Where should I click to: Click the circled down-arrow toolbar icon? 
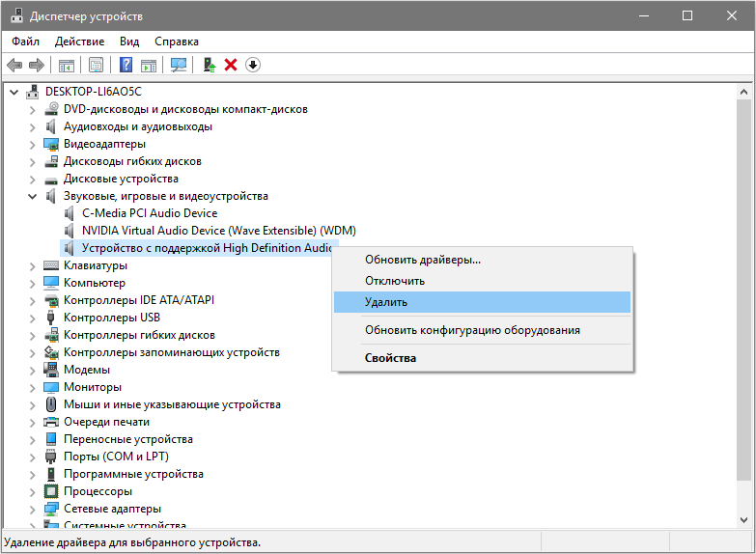click(253, 65)
